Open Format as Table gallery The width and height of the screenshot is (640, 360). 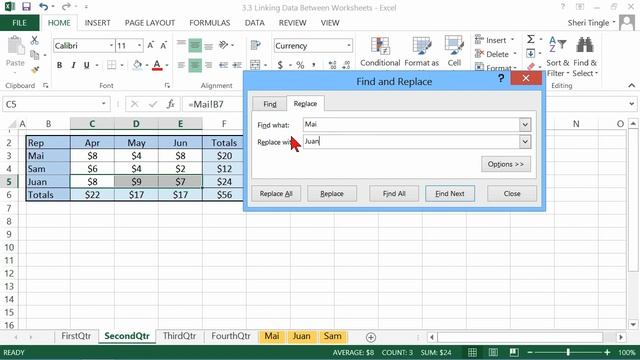point(422,51)
